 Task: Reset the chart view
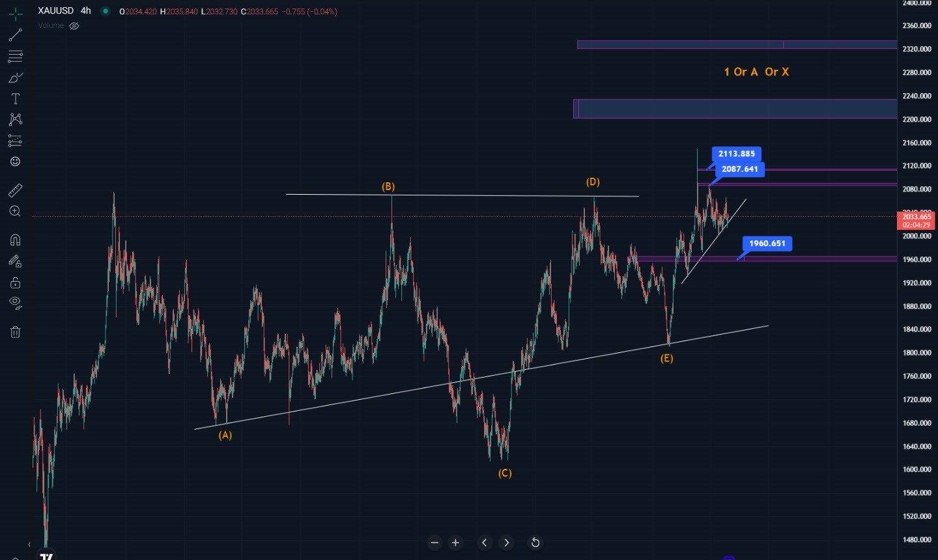click(535, 542)
